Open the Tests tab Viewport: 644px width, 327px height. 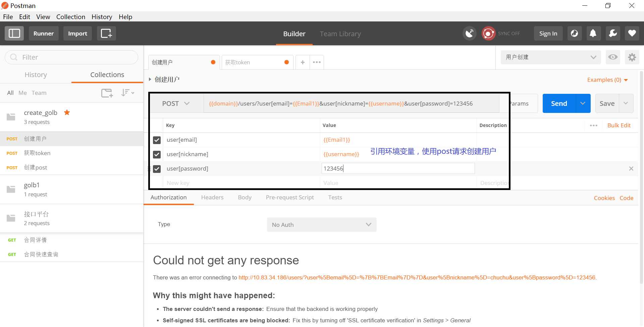(x=335, y=197)
